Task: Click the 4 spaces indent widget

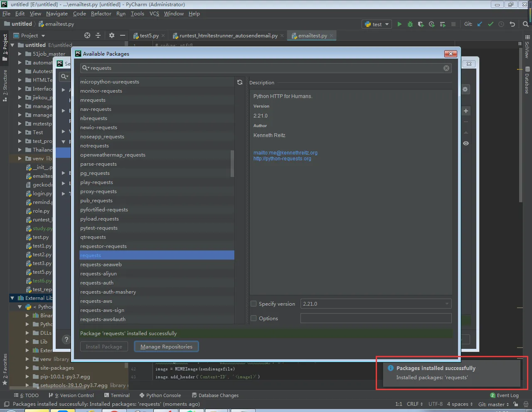Action: click(460, 404)
